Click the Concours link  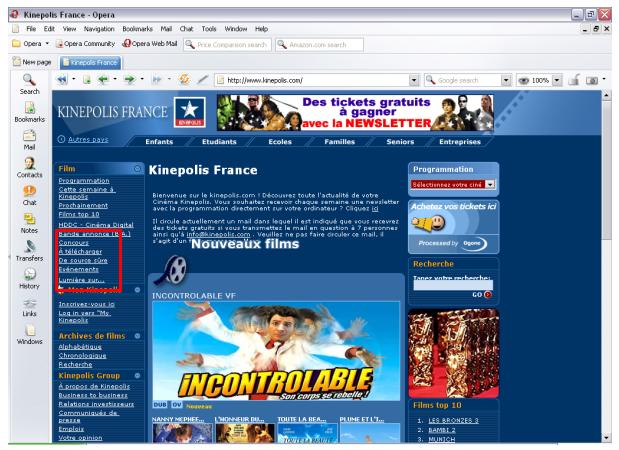click(x=74, y=242)
